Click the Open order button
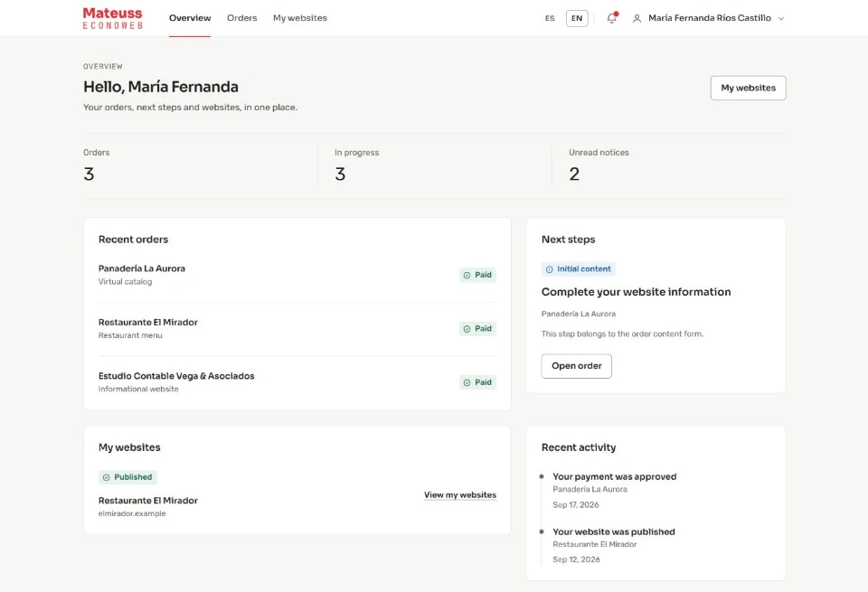 point(576,366)
